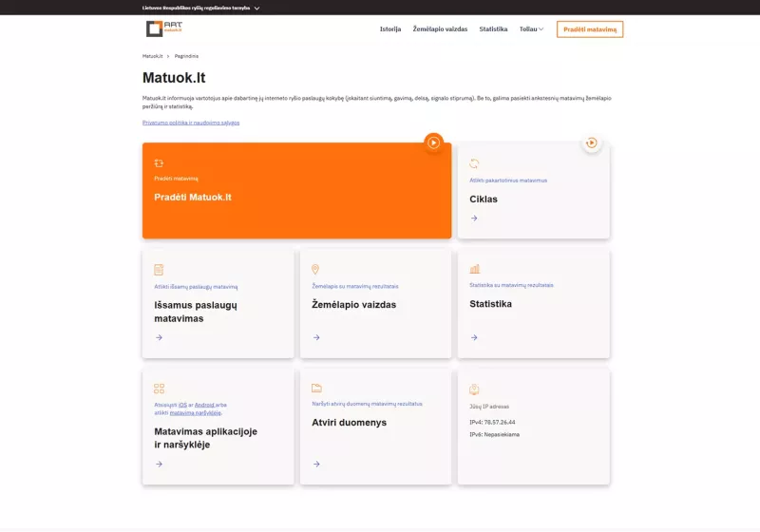Click the Pagrindinis breadcrumb item
Viewport: 760px width, 532px height.
186,56
